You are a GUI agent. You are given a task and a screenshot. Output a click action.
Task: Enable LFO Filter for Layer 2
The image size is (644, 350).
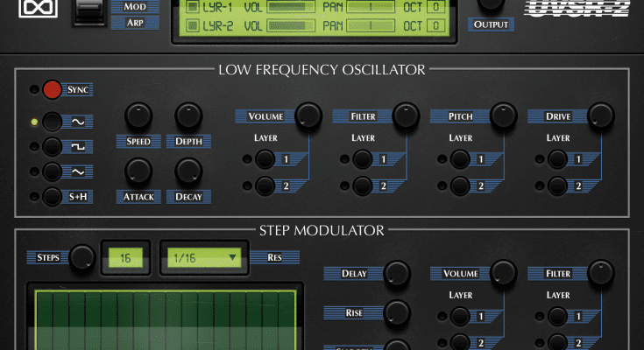(362, 185)
